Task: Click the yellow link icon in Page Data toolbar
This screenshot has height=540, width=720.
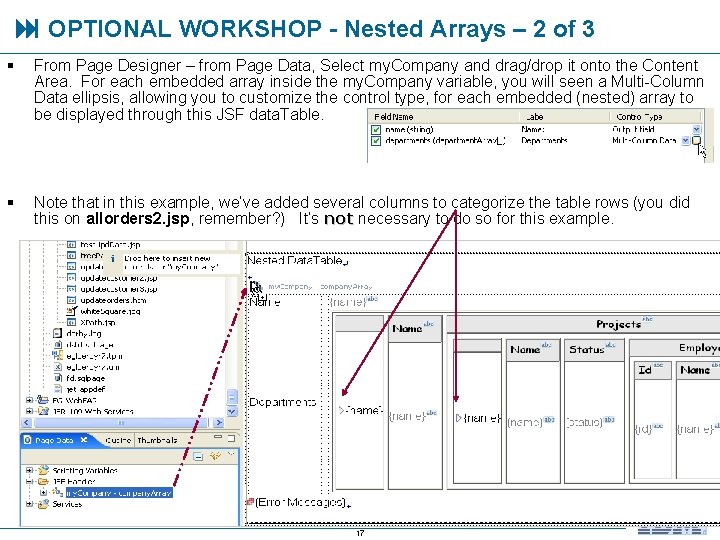Action: coord(215,456)
